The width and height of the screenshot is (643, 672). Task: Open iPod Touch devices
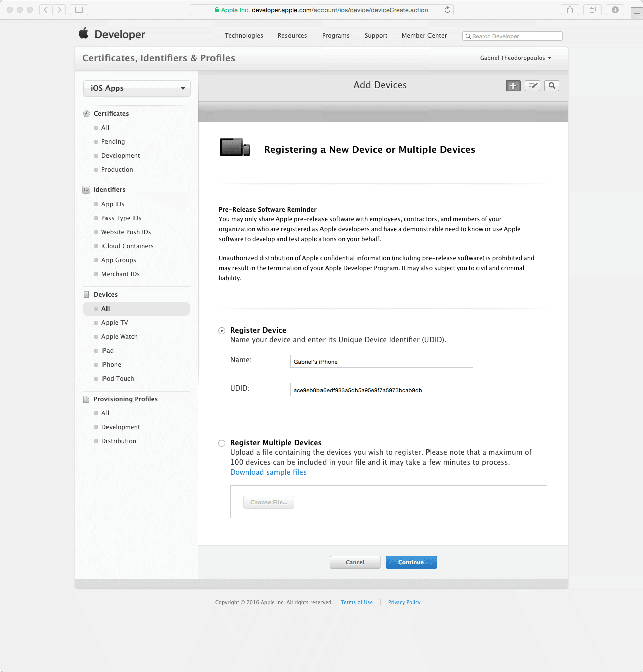[118, 379]
